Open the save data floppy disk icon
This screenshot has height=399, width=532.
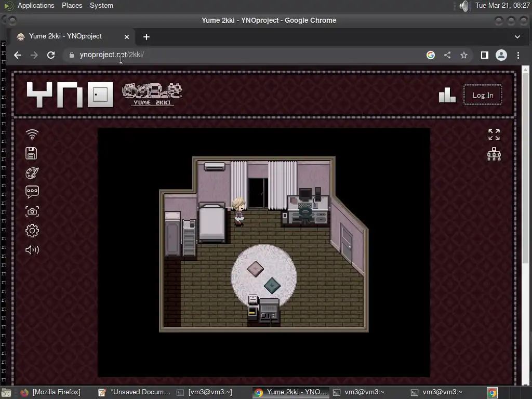[31, 153]
